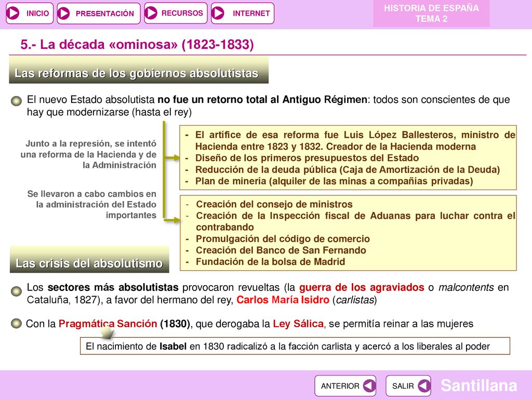
Task: Click the grey text 'Se llevaron a cabo cambios'
Action: click(x=92, y=205)
